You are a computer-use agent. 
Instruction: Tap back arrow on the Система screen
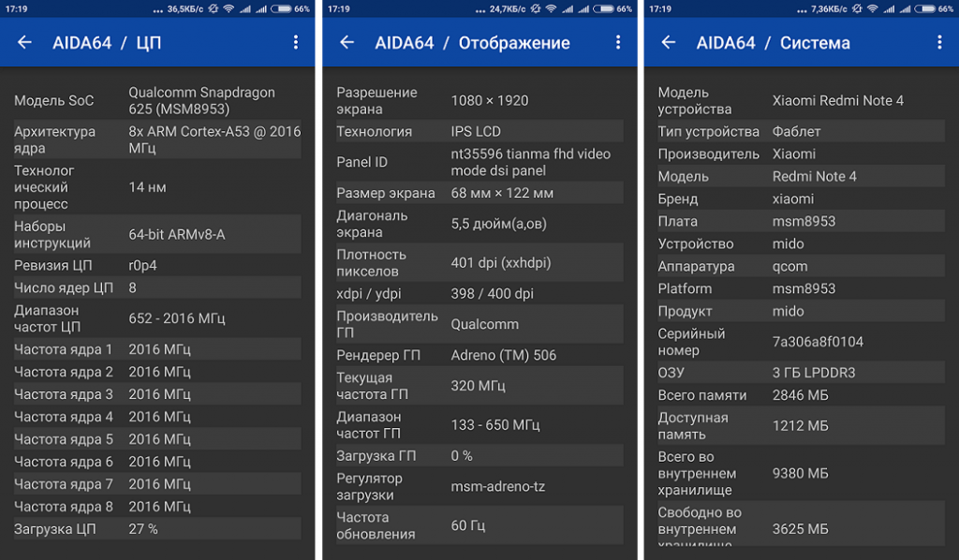point(668,42)
